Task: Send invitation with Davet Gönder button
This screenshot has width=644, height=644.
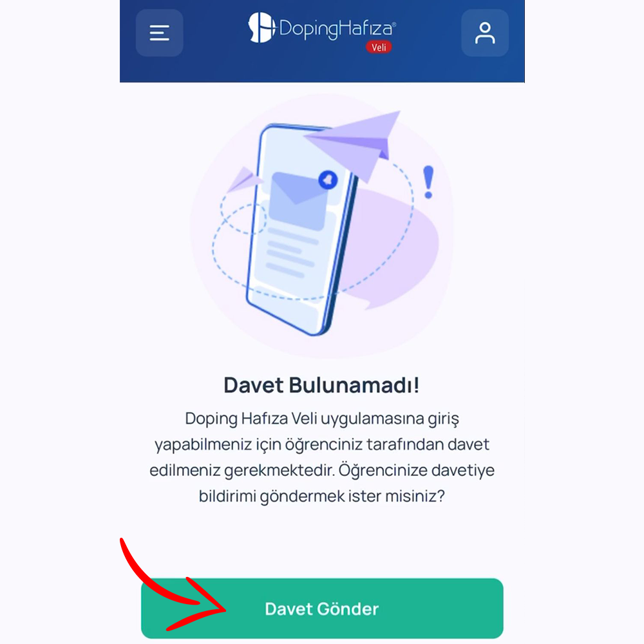Action: point(322,609)
